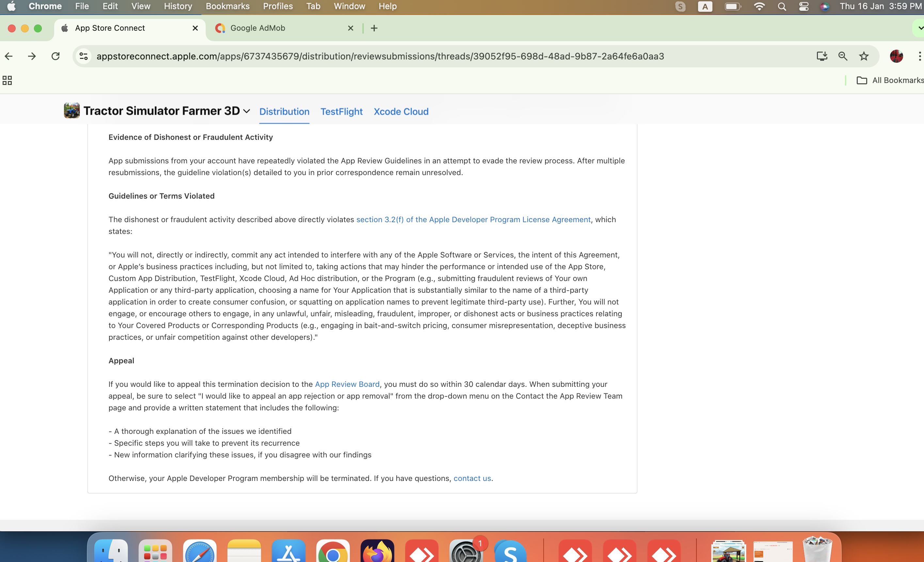
Task: Close the App Store Connect tab
Action: point(195,28)
